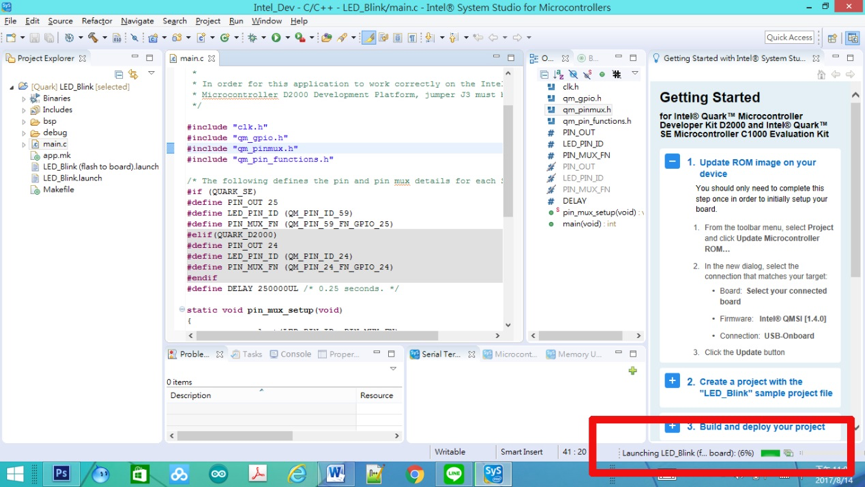Toggle Hide Fields icon in Outline
The image size is (865, 487).
(573, 74)
